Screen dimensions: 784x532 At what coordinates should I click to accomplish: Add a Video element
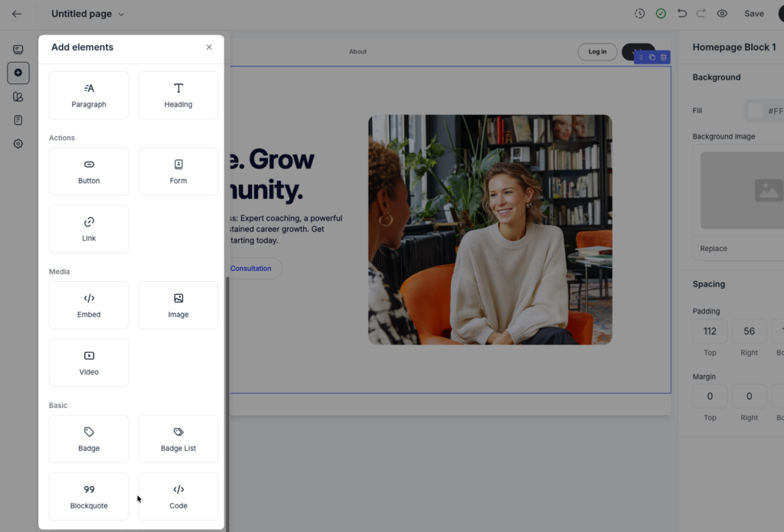point(89,363)
